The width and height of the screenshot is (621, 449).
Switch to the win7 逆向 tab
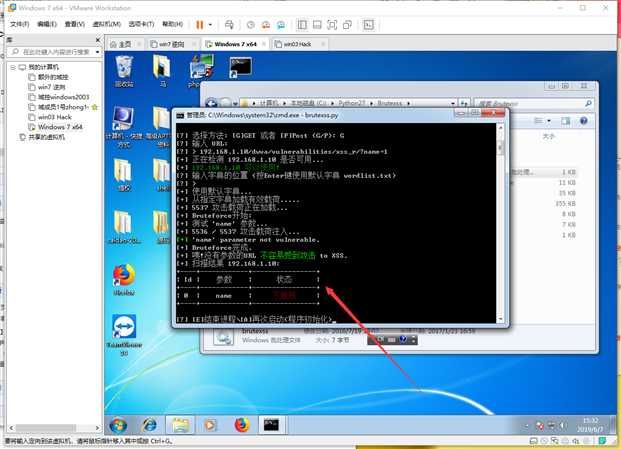point(171,44)
